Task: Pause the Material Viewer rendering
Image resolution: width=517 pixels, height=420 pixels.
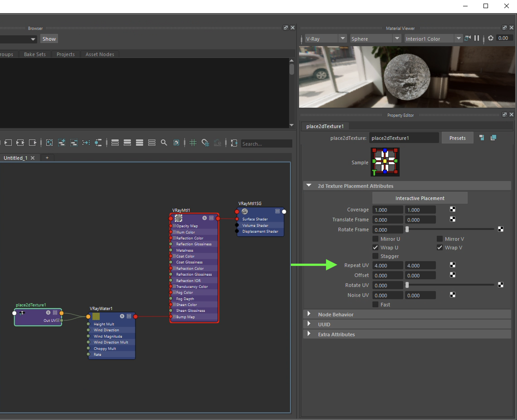Action: [476, 38]
